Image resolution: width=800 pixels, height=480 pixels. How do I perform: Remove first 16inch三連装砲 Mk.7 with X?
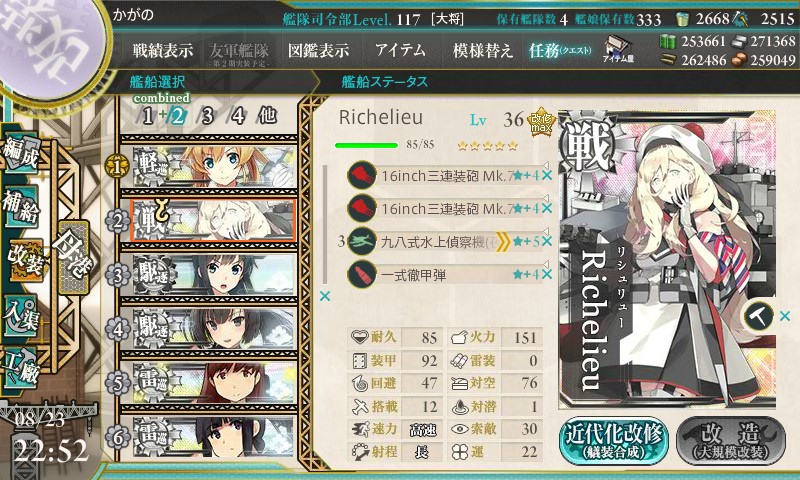point(547,175)
